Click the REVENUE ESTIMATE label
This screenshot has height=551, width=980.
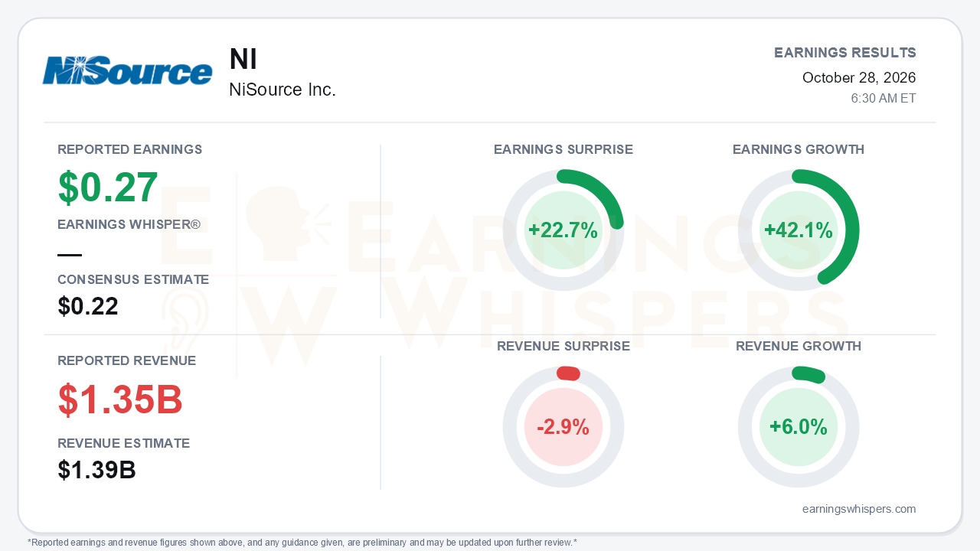124,443
